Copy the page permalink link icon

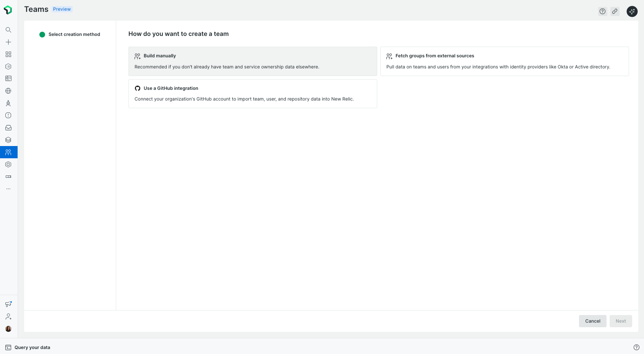[615, 11]
